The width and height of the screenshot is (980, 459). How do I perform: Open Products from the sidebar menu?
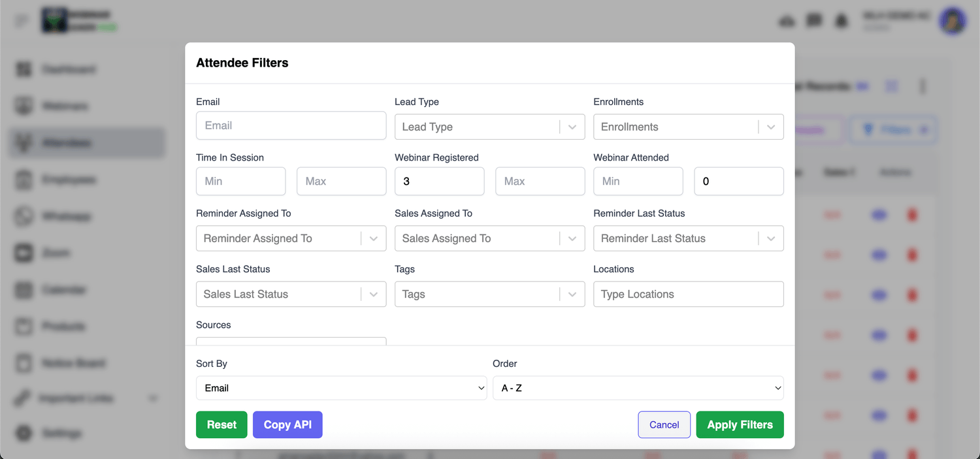63,326
